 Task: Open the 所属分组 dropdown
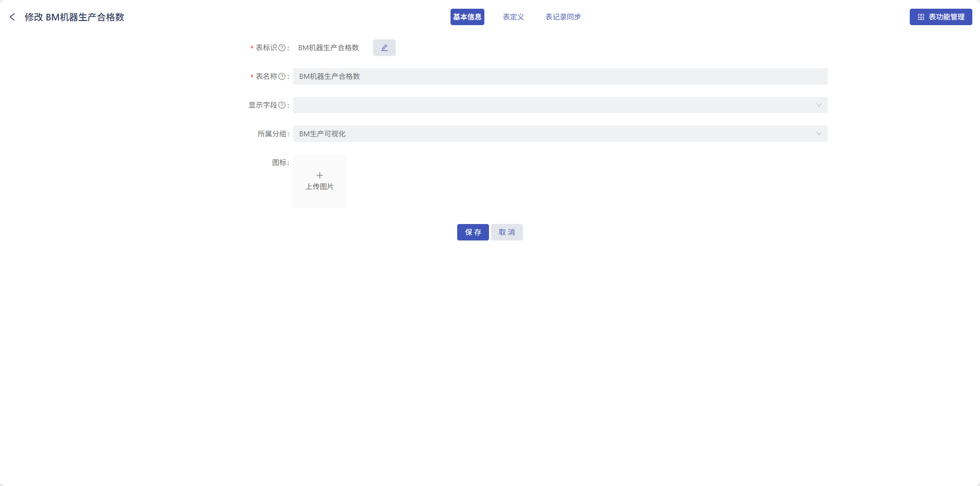pos(560,133)
